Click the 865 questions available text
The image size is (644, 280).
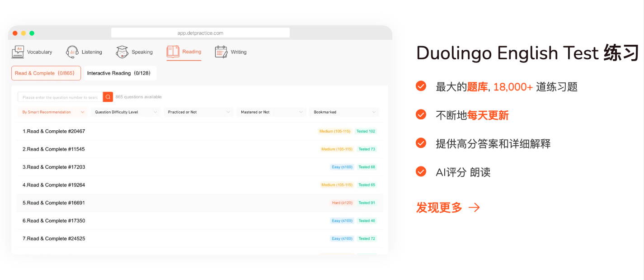point(138,97)
